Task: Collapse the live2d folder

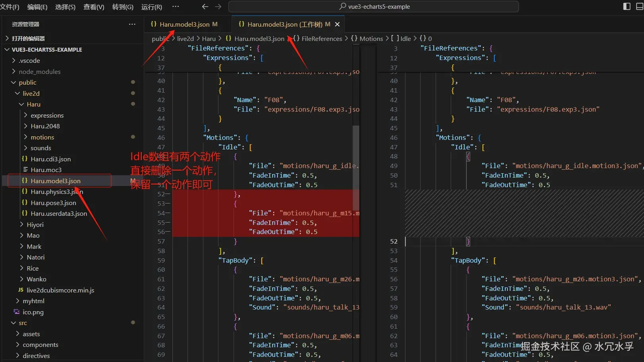Action: [18, 93]
